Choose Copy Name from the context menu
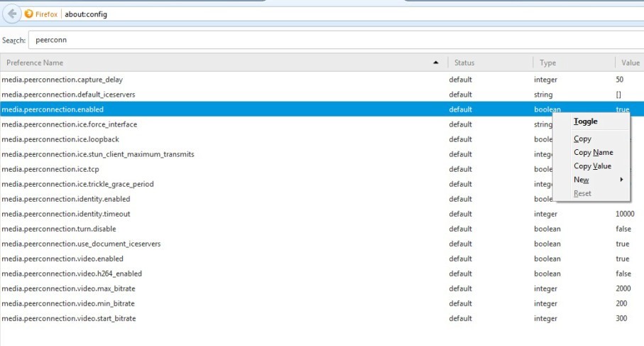Image resolution: width=644 pixels, height=346 pixels. [593, 153]
